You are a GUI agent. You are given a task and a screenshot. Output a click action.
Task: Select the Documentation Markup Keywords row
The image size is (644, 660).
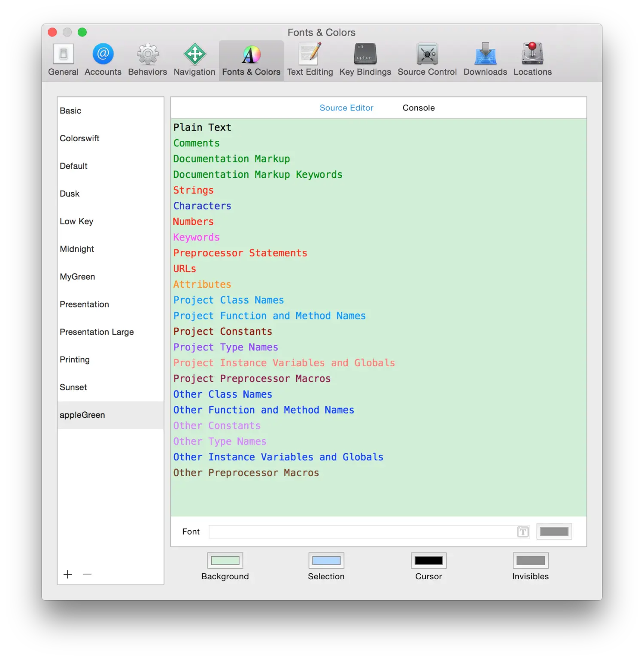point(379,174)
